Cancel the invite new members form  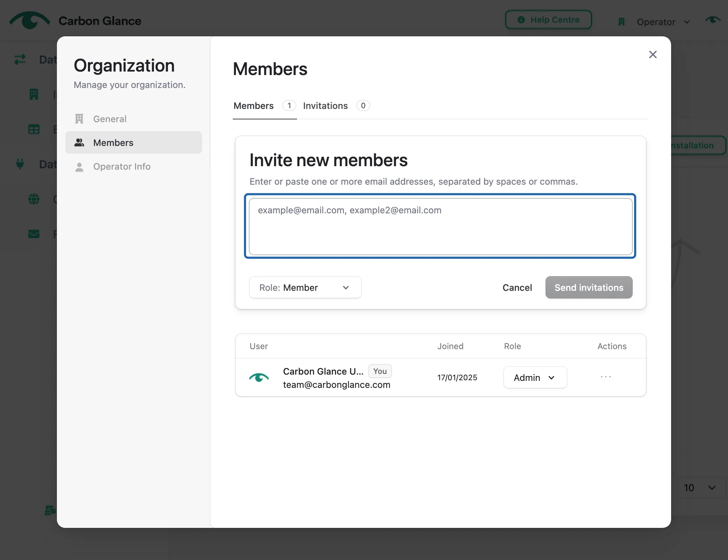click(x=517, y=287)
